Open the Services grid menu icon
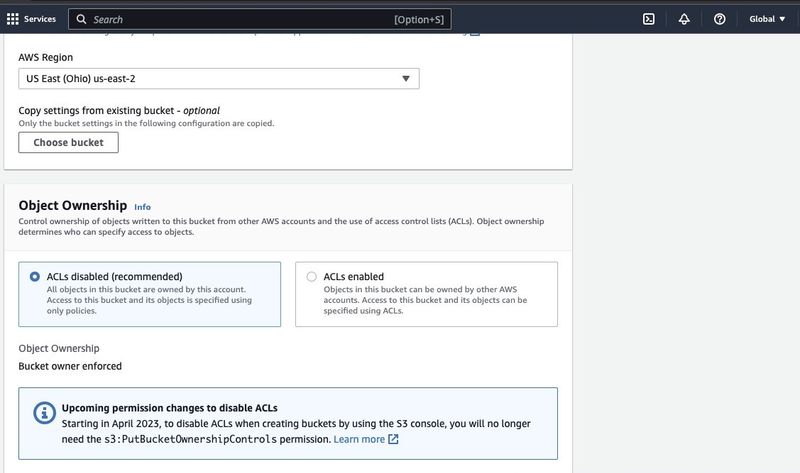Screen dimensions: 800x473 tap(12, 18)
